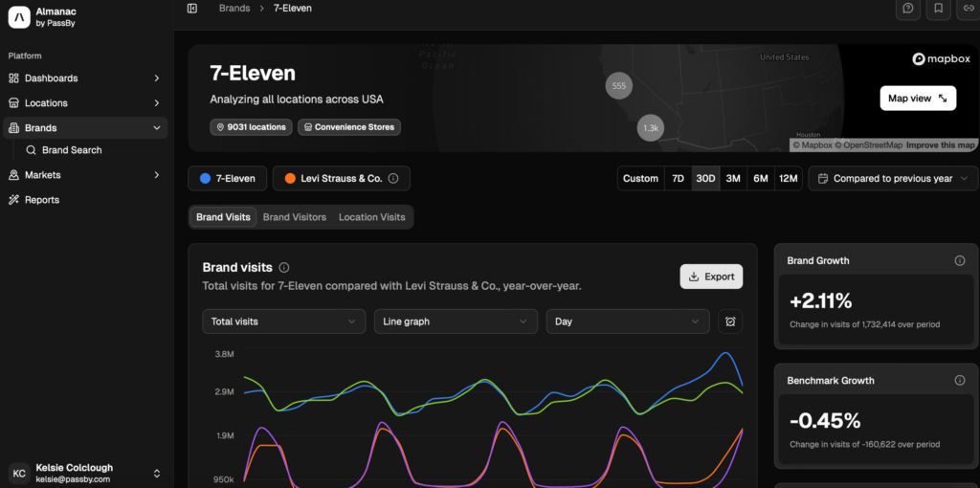Image resolution: width=980 pixels, height=488 pixels.
Task: Open the Total visits dropdown
Action: click(x=283, y=322)
